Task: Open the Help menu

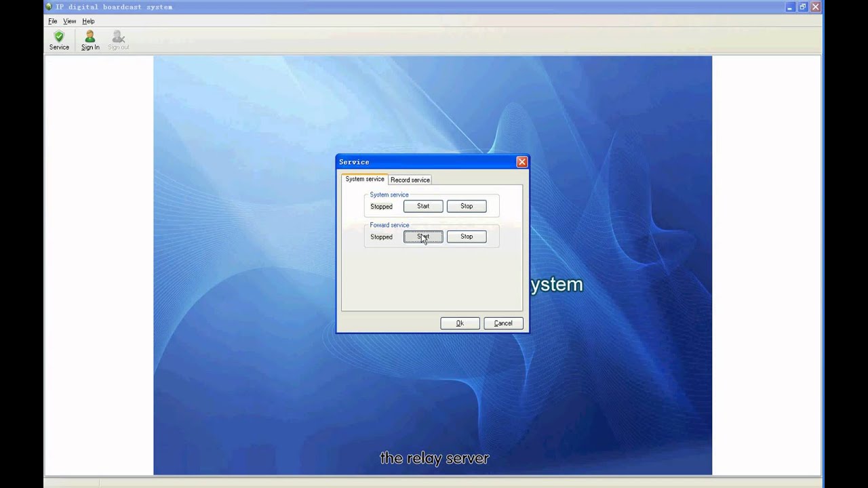Action: pos(88,21)
